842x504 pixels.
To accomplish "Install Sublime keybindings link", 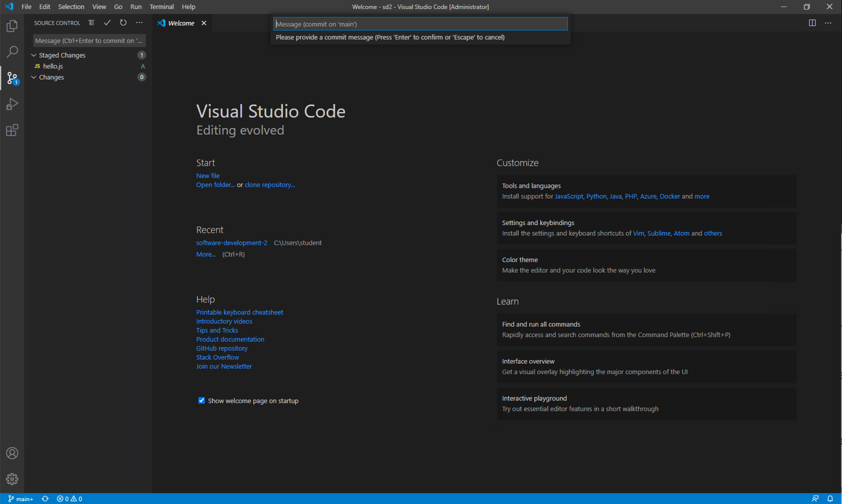I will coord(658,233).
